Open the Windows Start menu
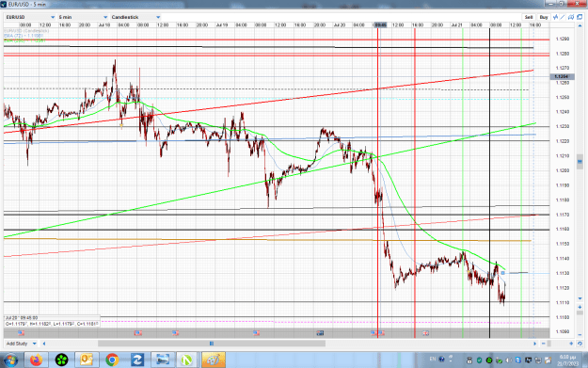The image size is (588, 368). click(x=10, y=360)
